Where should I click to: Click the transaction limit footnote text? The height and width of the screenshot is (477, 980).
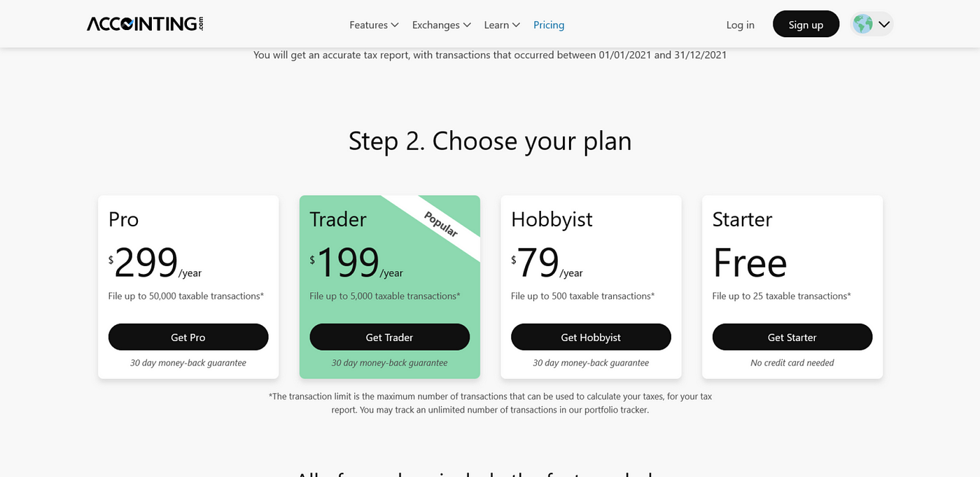coord(490,403)
